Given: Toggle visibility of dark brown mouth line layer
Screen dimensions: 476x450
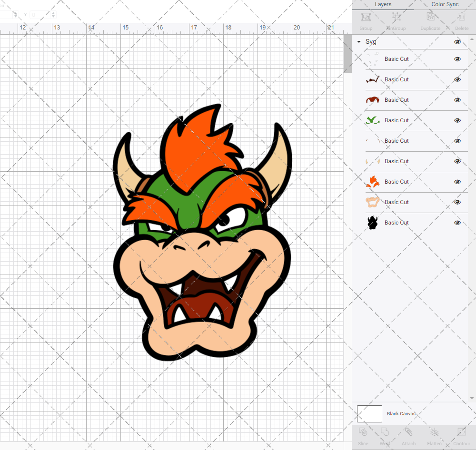Looking at the screenshot, I should tap(457, 79).
